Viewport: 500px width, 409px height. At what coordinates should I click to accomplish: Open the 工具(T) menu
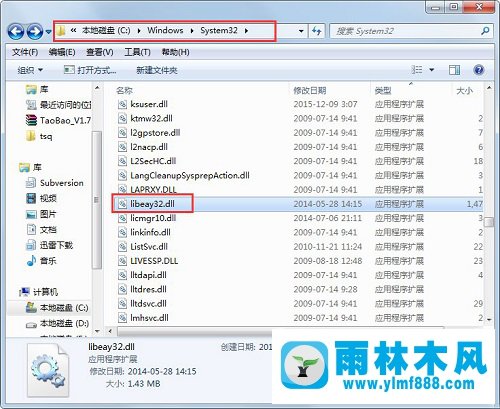tap(137, 52)
